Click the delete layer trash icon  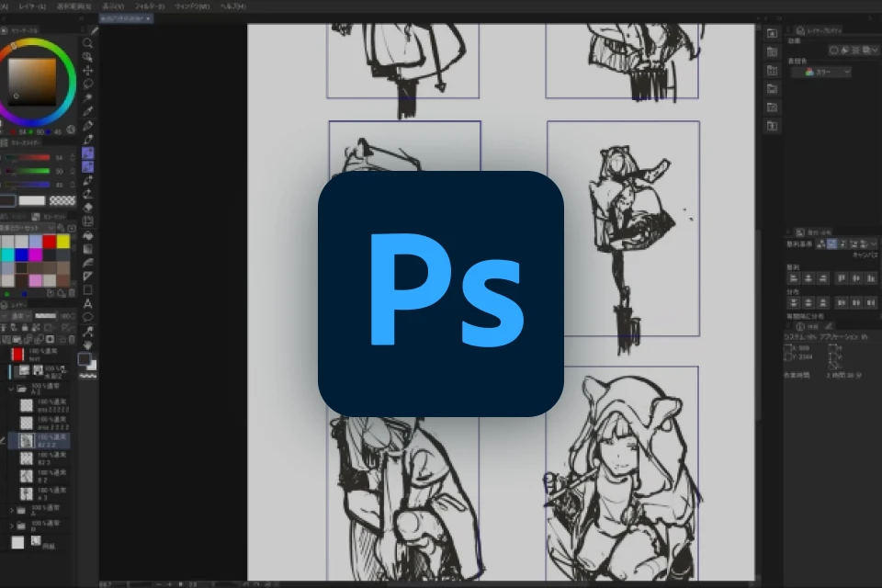coord(72,339)
